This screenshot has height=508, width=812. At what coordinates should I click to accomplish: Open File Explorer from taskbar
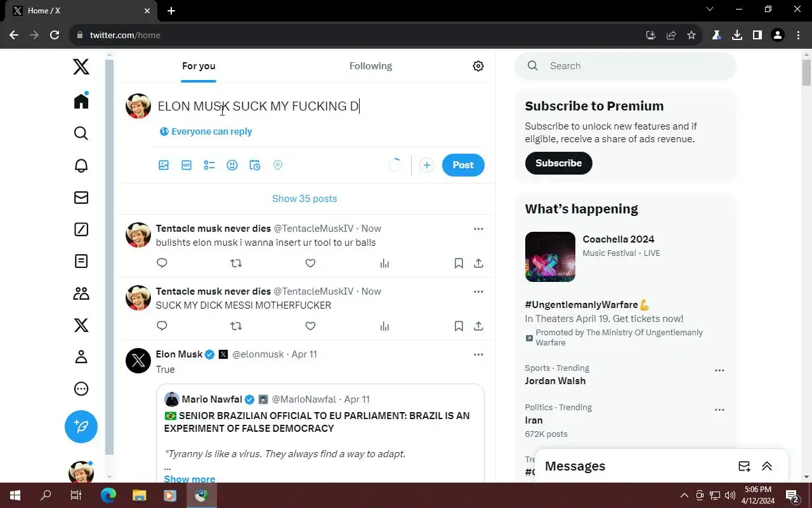point(140,495)
